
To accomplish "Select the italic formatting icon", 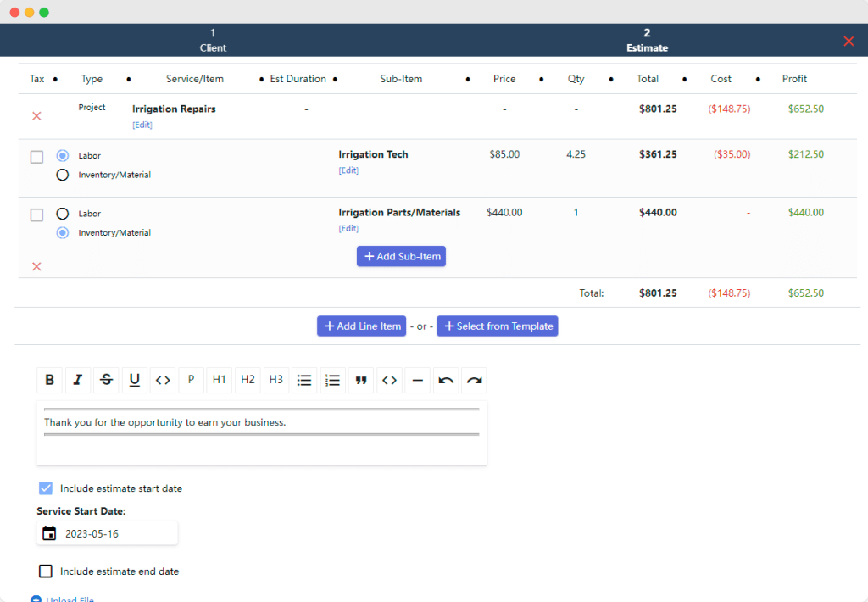I will [77, 380].
